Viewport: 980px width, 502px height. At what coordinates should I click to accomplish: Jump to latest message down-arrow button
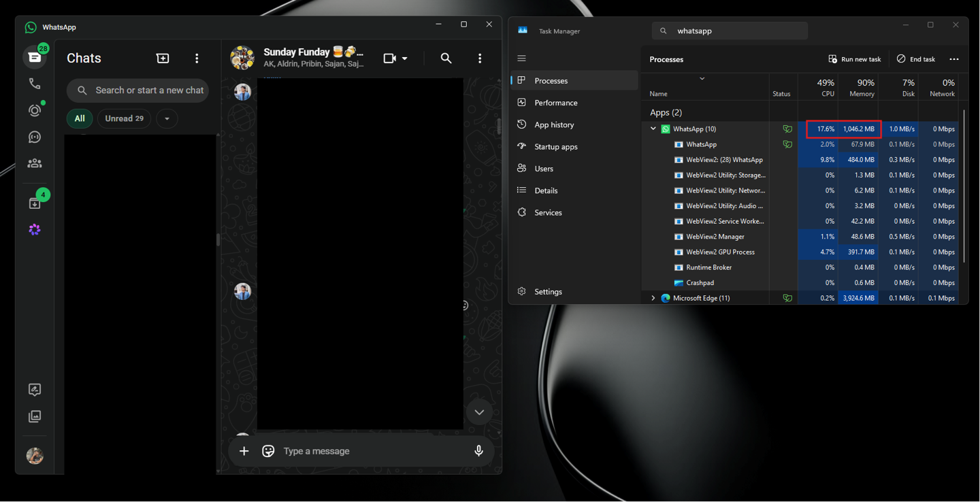[479, 412]
